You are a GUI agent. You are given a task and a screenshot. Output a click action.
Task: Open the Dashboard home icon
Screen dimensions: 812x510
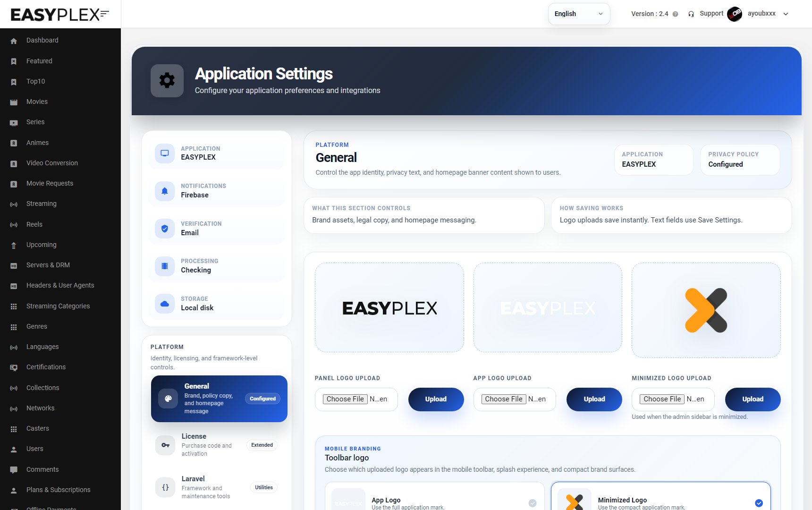[14, 41]
